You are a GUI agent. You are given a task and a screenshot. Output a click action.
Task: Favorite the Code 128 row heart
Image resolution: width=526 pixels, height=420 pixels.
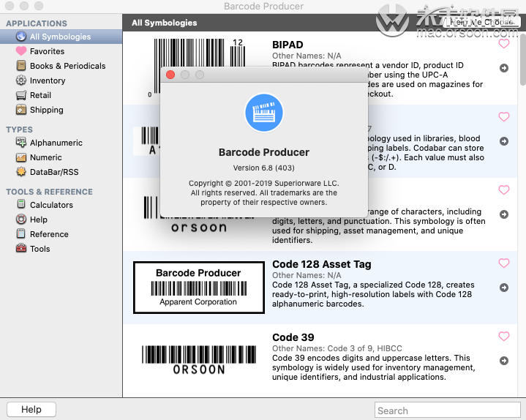[504, 190]
